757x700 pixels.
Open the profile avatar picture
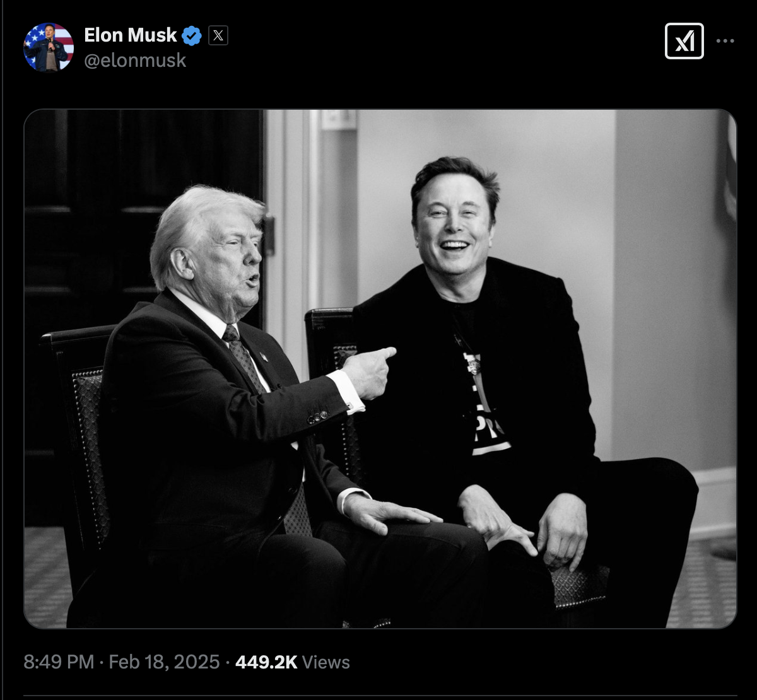coord(49,47)
